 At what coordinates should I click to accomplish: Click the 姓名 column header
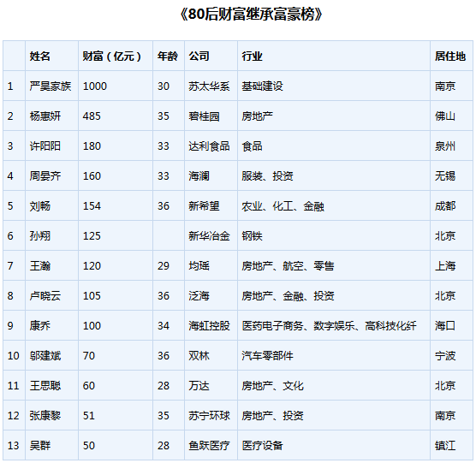coord(39,56)
